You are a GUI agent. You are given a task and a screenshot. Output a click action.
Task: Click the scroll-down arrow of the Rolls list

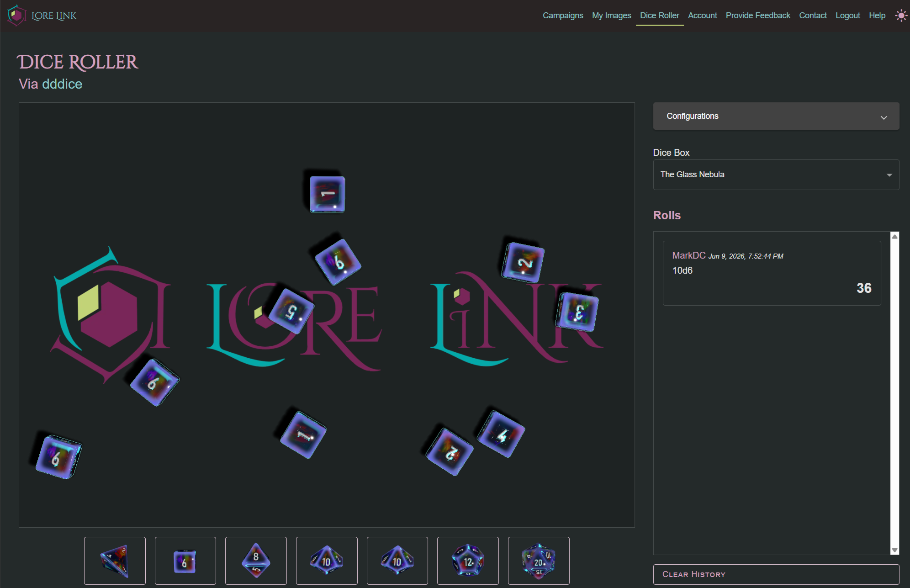895,550
